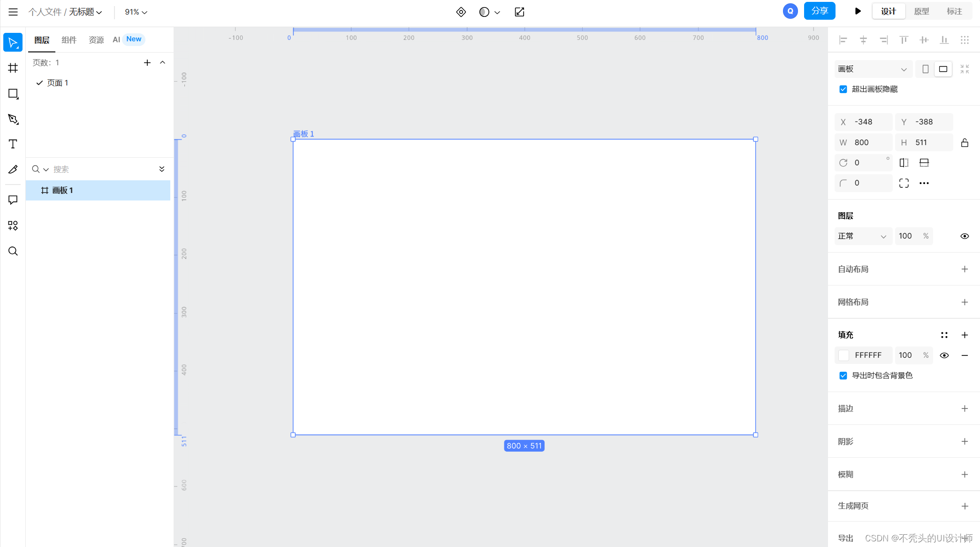Select the Text tool

tap(13, 144)
